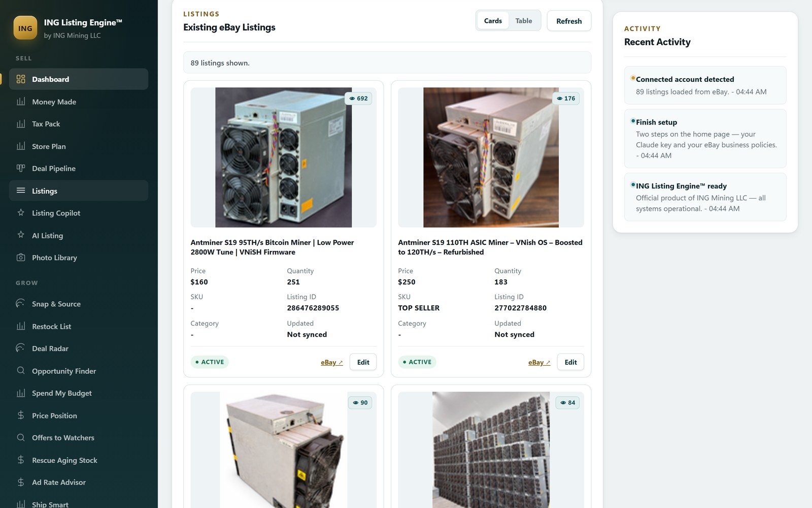Click Deal Pipeline board icon
Image resolution: width=812 pixels, height=508 pixels.
(21, 168)
